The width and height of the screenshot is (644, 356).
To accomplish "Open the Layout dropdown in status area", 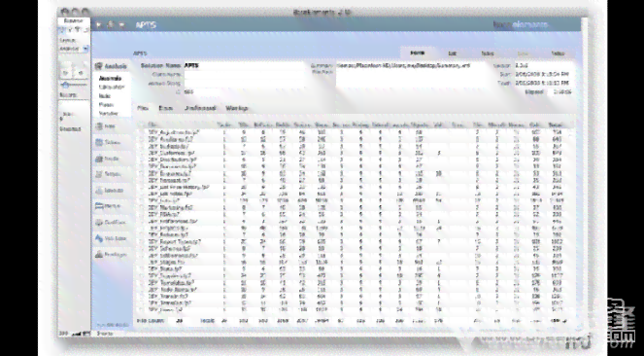I will (74, 49).
